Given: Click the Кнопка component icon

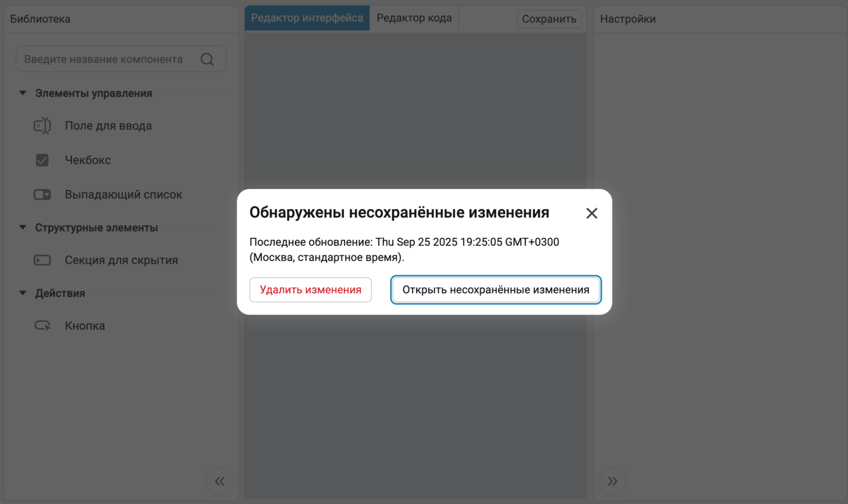Looking at the screenshot, I should [42, 326].
